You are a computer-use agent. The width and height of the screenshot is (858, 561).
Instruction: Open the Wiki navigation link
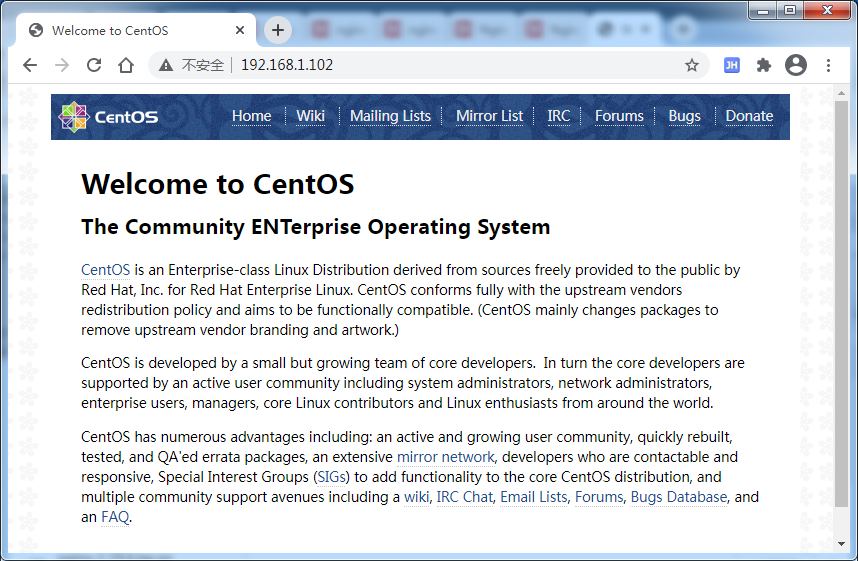tap(310, 116)
